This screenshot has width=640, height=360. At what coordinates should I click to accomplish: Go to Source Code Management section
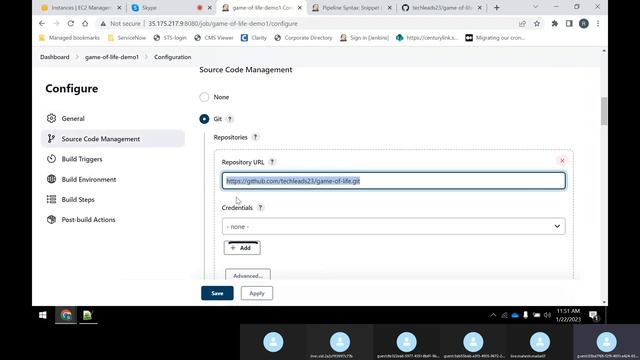113,139
